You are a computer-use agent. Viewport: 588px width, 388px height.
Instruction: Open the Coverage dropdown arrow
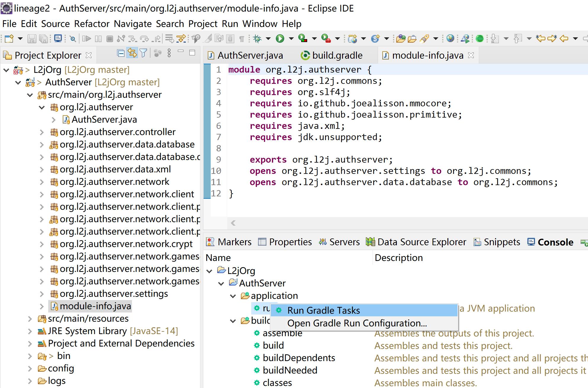click(x=314, y=39)
